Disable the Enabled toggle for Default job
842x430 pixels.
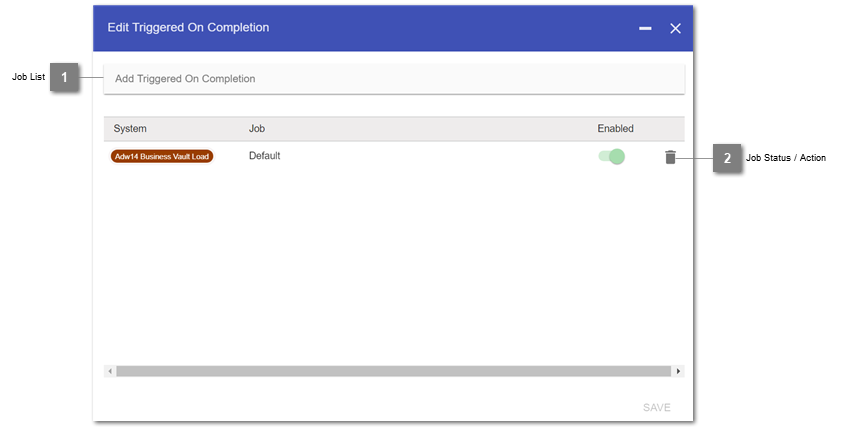(611, 156)
